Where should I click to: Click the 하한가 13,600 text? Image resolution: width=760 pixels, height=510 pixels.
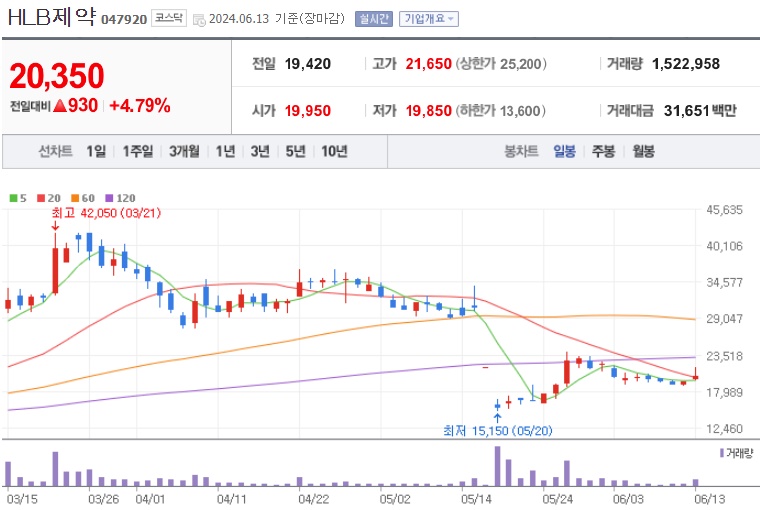point(501,111)
